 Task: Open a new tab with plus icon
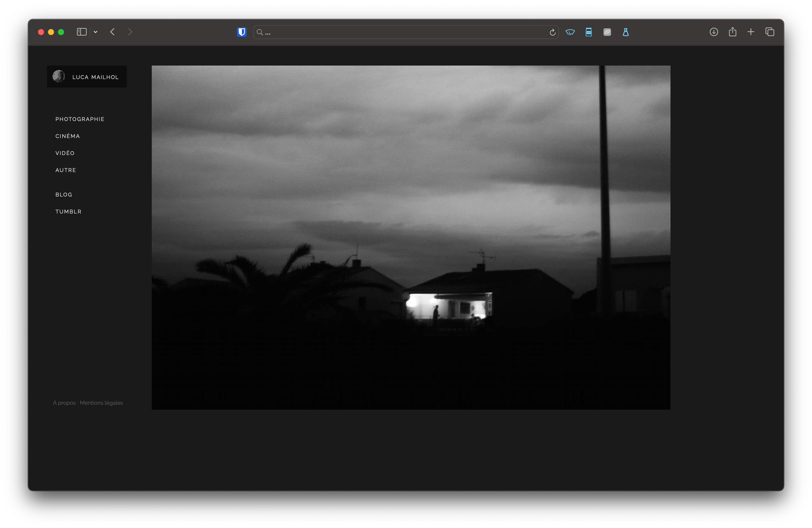pos(750,32)
